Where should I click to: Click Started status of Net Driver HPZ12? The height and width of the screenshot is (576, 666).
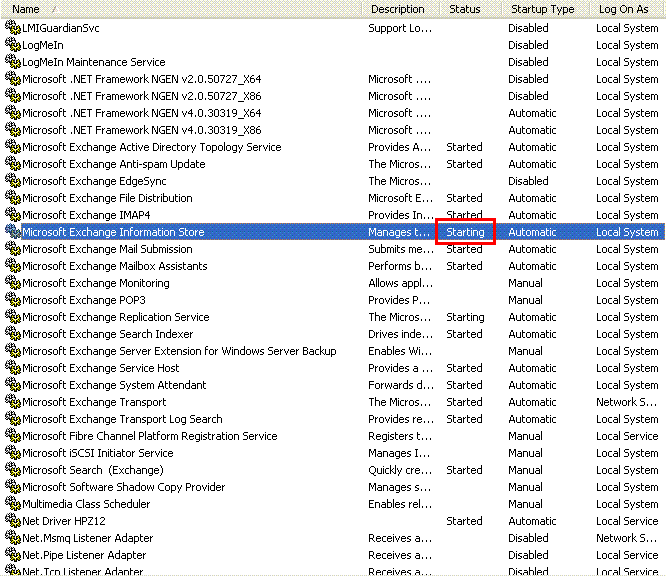tap(464, 521)
